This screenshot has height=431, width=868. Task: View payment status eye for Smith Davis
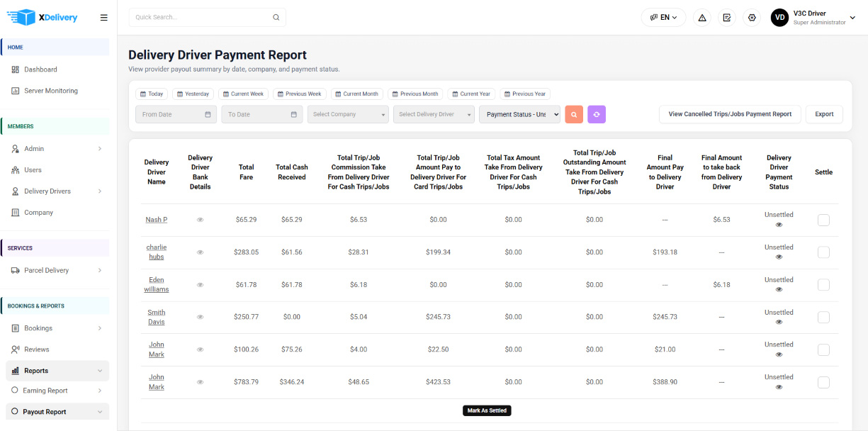click(x=779, y=323)
